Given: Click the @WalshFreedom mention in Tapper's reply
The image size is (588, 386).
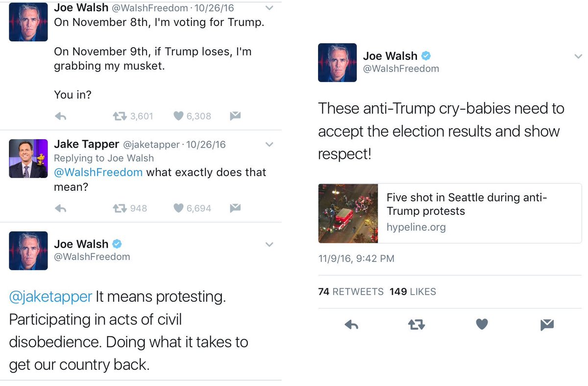Looking at the screenshot, I should click(x=98, y=173).
